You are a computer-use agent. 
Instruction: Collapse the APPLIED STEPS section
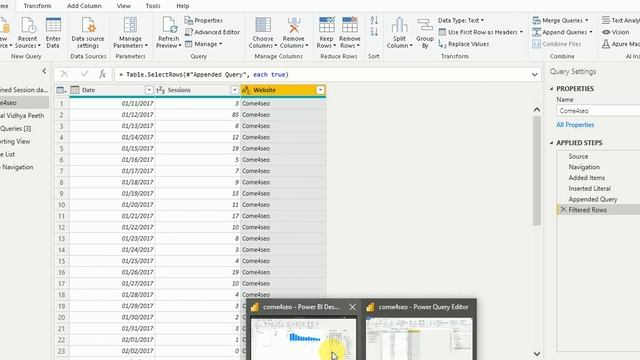tap(551, 143)
